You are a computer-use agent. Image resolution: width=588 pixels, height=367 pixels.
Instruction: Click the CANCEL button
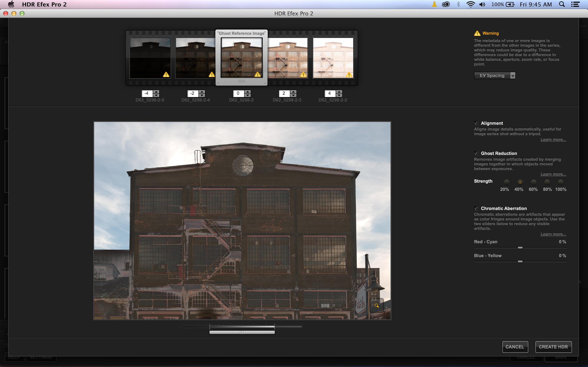tap(515, 347)
